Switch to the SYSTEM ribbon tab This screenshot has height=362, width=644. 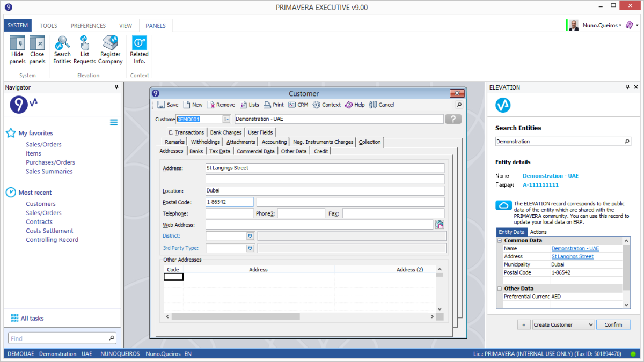point(18,25)
